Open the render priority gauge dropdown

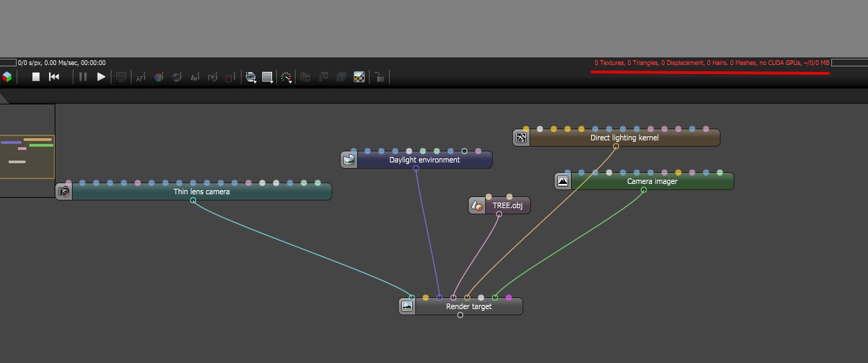tap(287, 77)
